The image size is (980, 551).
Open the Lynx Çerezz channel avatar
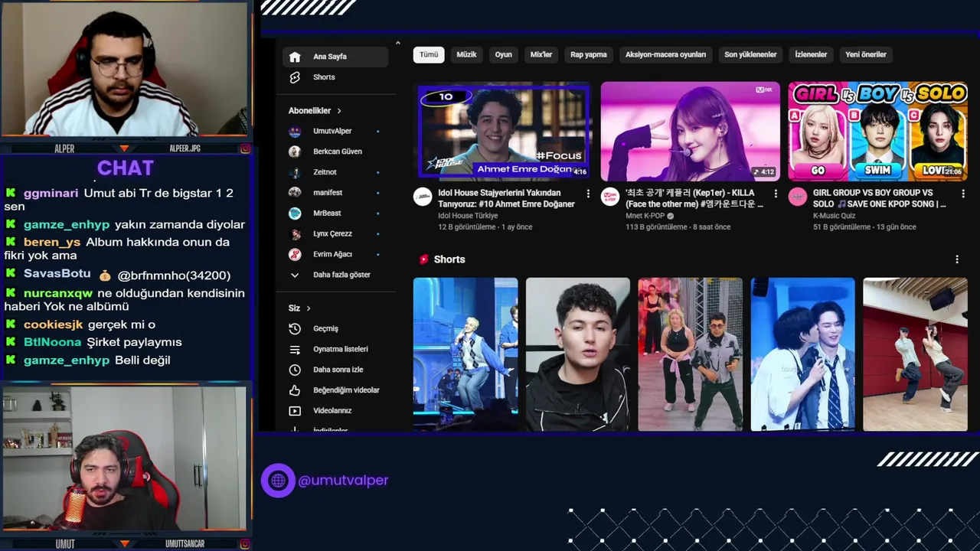click(295, 233)
